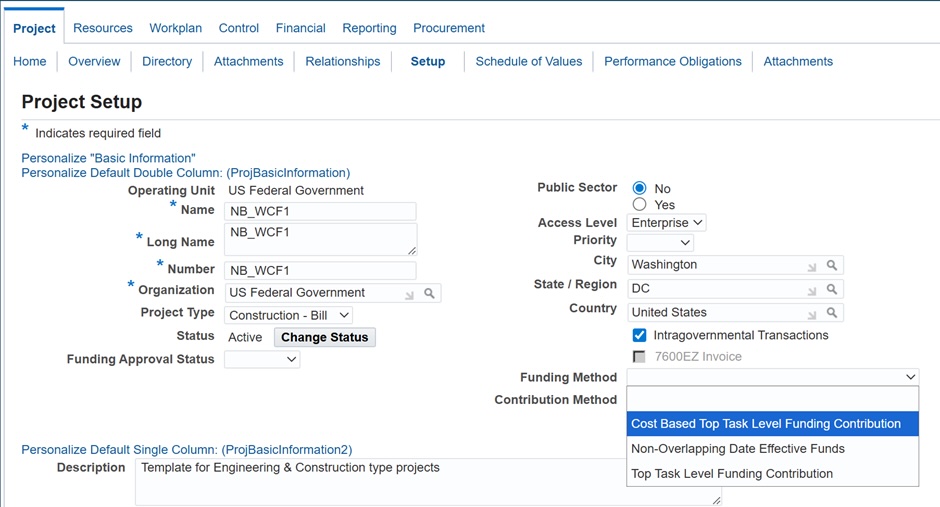This screenshot has height=507, width=940.
Task: Choose Non-Overlapping Date Effective Funds option
Action: 738,449
